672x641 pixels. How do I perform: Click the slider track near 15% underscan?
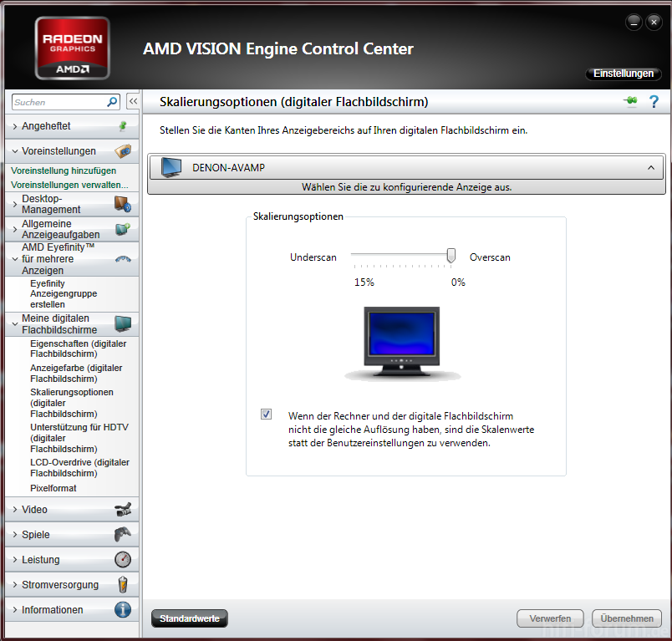(354, 255)
